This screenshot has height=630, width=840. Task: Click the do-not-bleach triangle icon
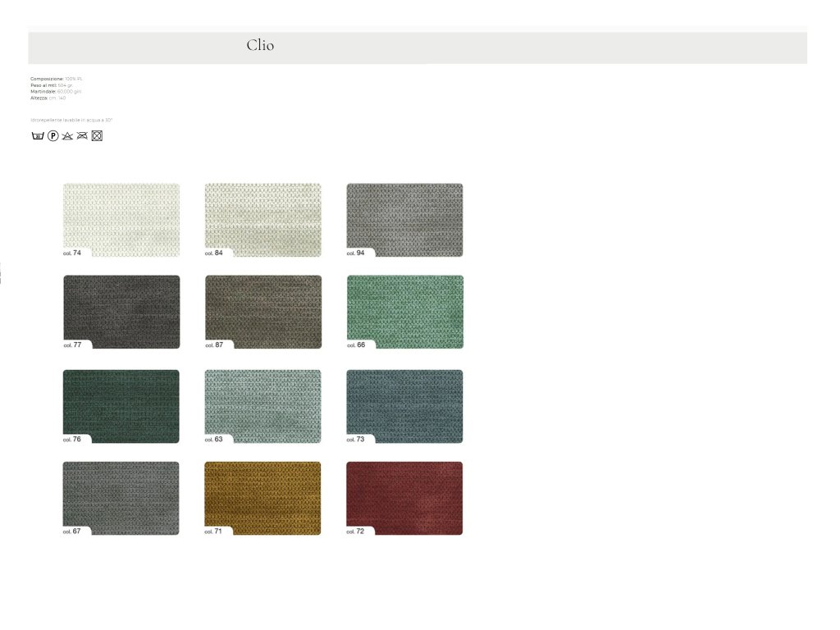tap(67, 135)
